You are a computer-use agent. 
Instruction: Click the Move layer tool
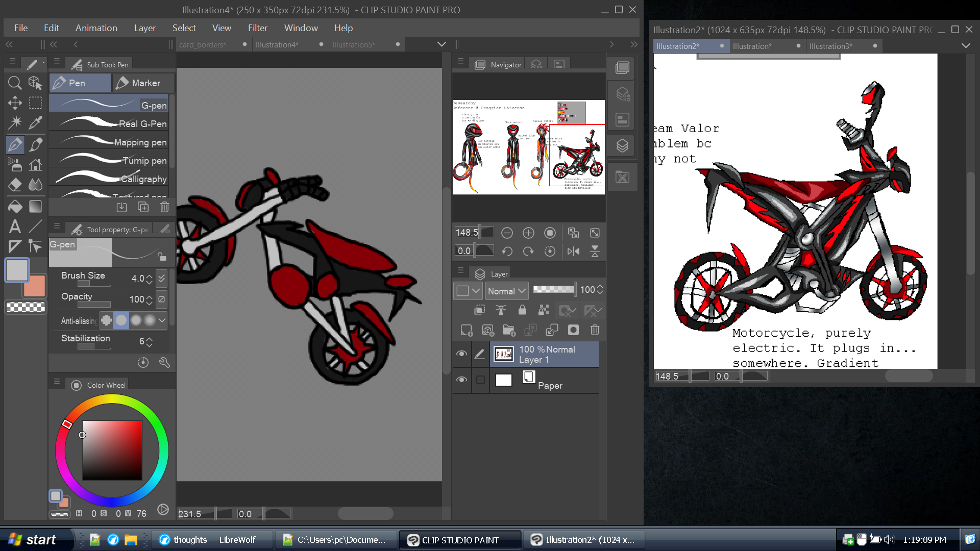click(x=15, y=103)
